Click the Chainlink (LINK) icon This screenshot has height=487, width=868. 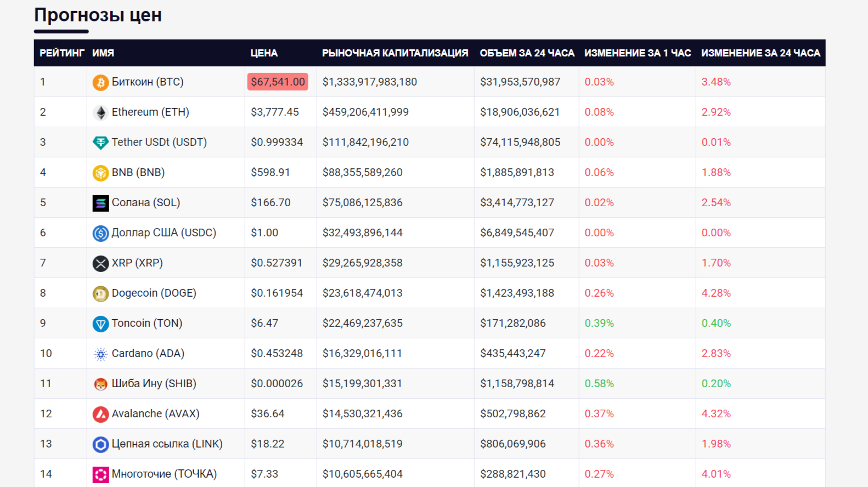tap(100, 444)
